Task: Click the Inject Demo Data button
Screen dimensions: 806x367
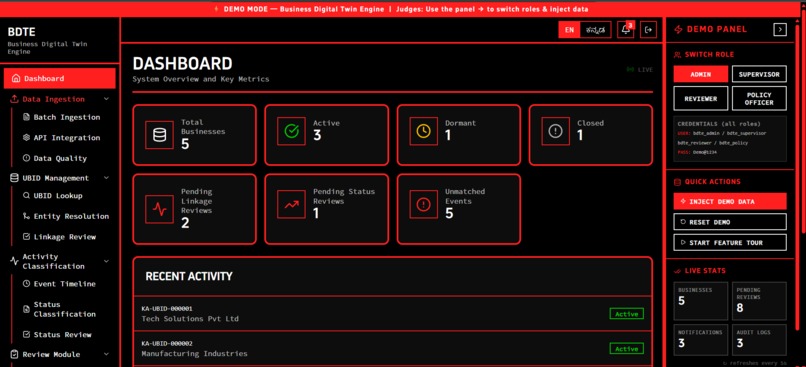Action: pyautogui.click(x=730, y=201)
